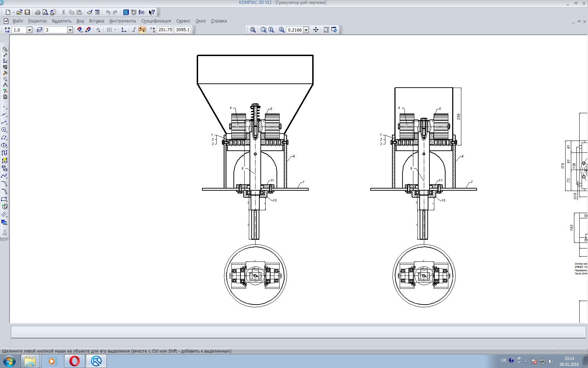Select the Pan view move tool
This screenshot has height=368, width=588.
click(316, 30)
